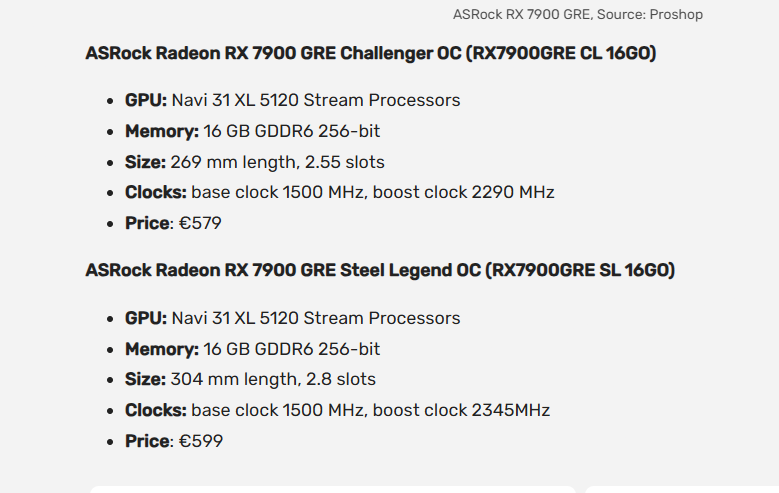Click the bold Size label under Steel Legend

click(x=145, y=379)
